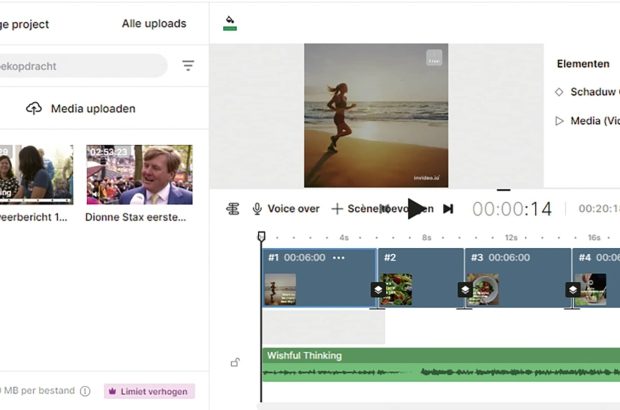Click the transition icon between scenes #2 and #3
Image resolution: width=620 pixels, height=410 pixels.
pyautogui.click(x=465, y=289)
